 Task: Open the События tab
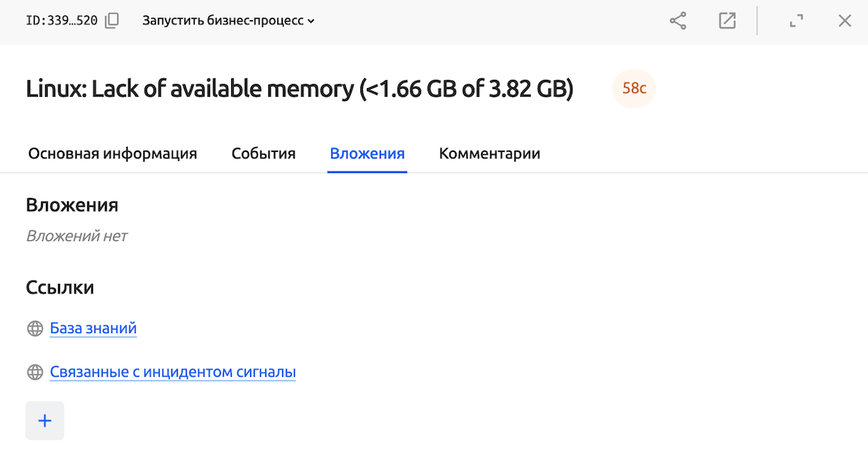pos(263,154)
